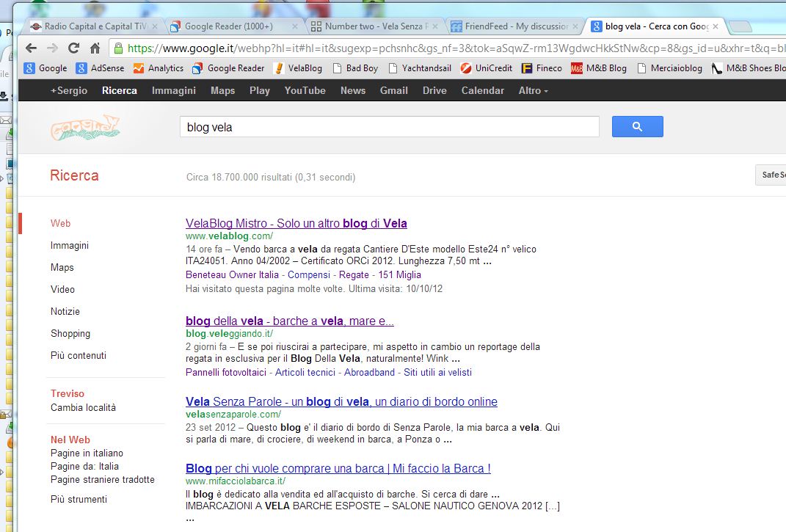Open Calendar in the black Google bar
The width and height of the screenshot is (786, 532).
pos(483,91)
